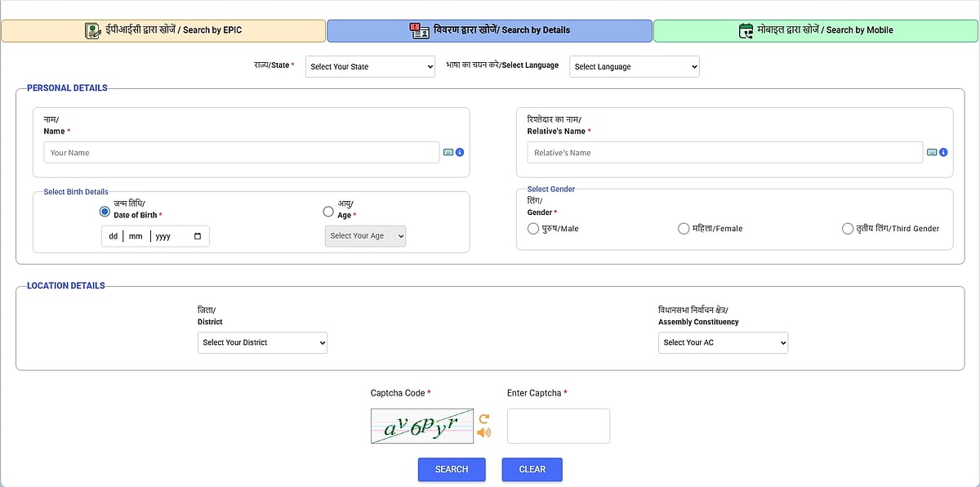Click info icon next to Relative's Name field
This screenshot has width=980, height=487.
click(x=943, y=153)
